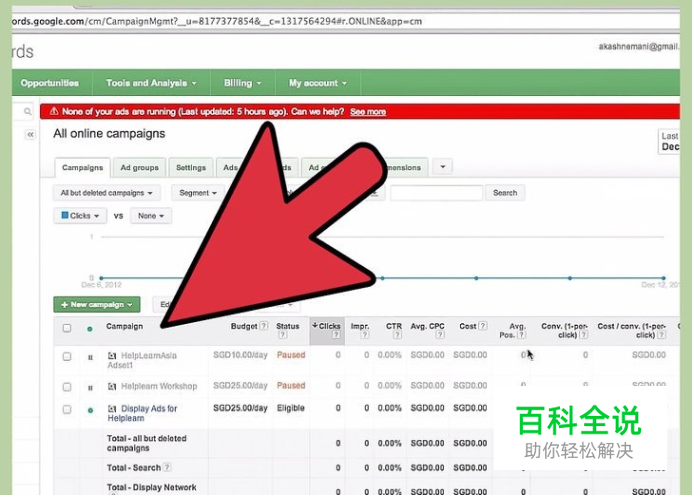Open the Opportunities tab
The height and width of the screenshot is (495, 692).
coord(49,83)
